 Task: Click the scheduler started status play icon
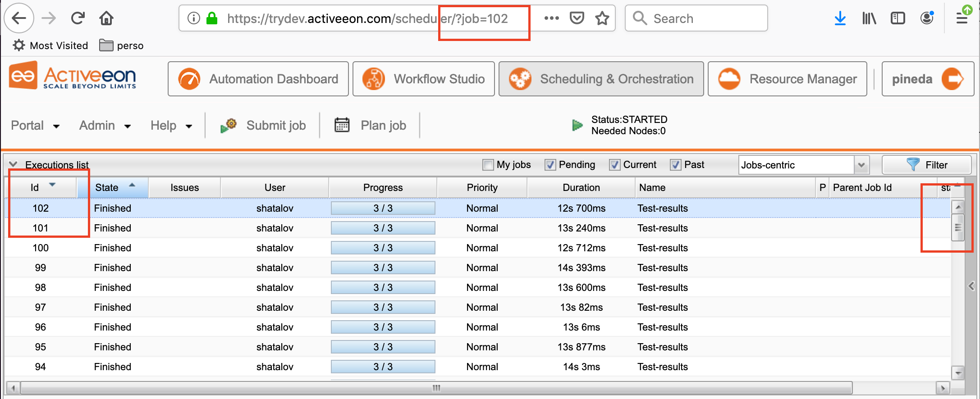pyautogui.click(x=577, y=125)
